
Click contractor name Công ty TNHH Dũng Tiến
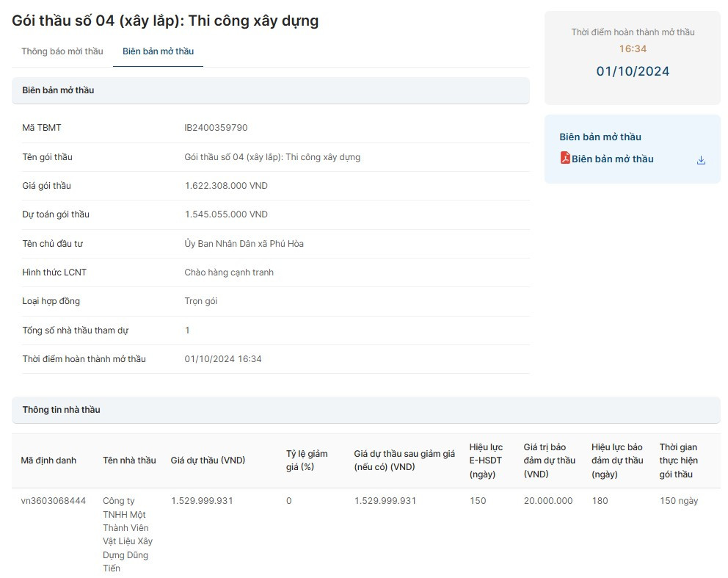pos(126,534)
